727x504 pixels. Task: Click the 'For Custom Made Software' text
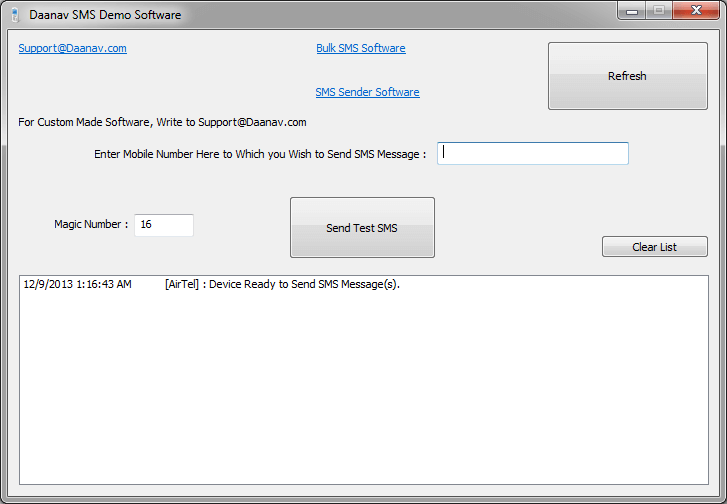(162, 122)
